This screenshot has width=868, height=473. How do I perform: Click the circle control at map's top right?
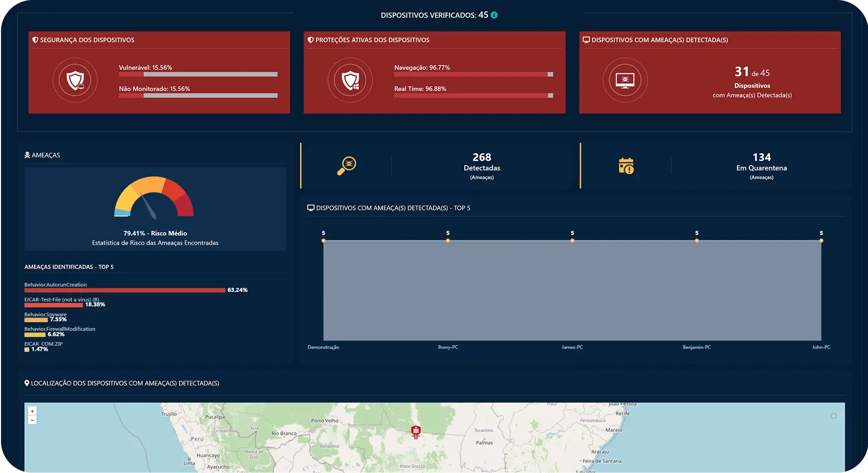(x=833, y=416)
